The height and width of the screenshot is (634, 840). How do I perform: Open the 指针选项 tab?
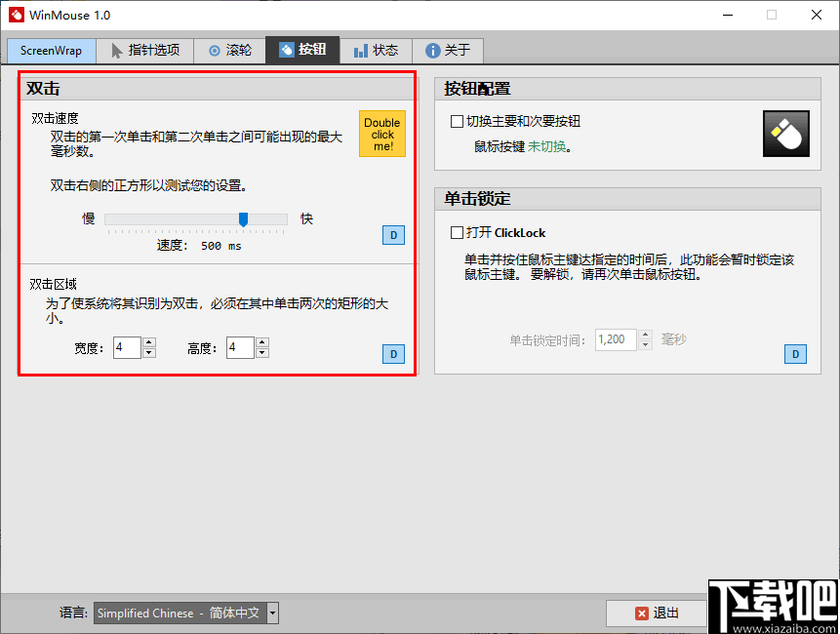(145, 50)
